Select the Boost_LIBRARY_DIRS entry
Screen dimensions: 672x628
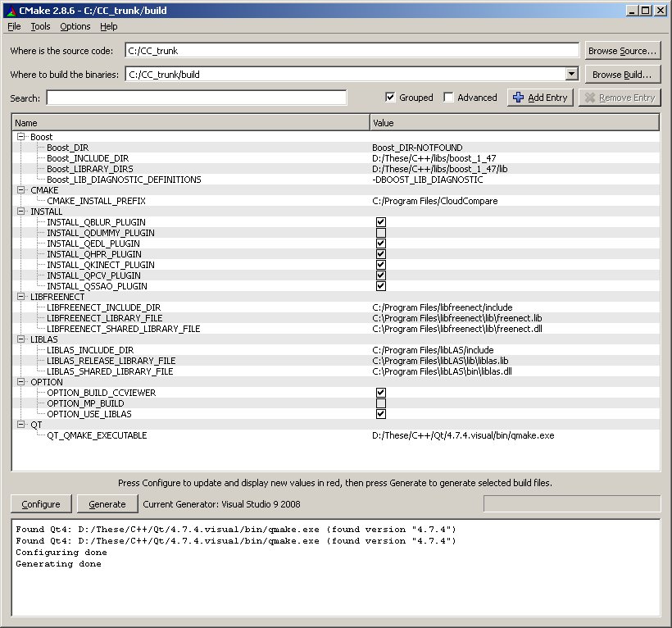coord(90,169)
